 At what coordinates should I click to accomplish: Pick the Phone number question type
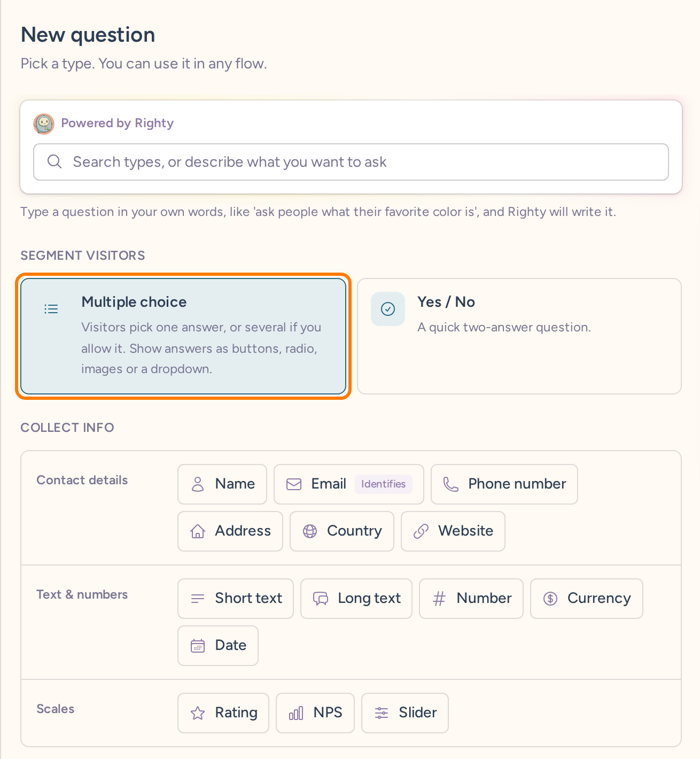tap(504, 484)
